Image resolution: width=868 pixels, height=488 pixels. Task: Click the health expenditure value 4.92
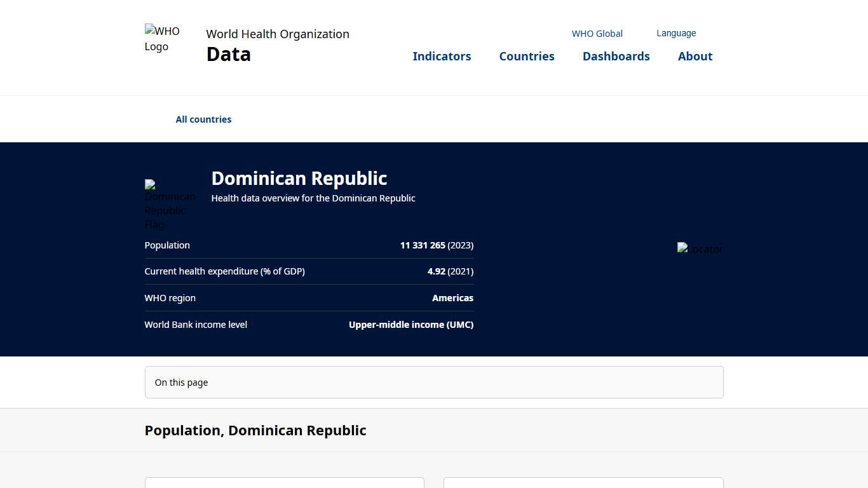(x=436, y=271)
